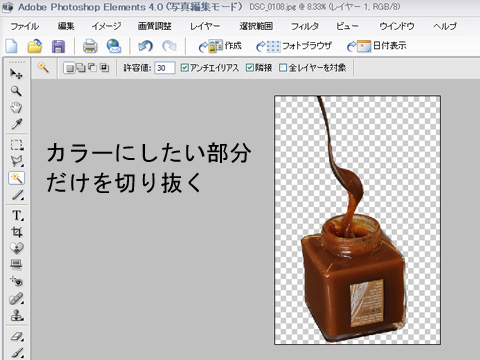
Task: Select the Move tool
Action: (x=16, y=74)
